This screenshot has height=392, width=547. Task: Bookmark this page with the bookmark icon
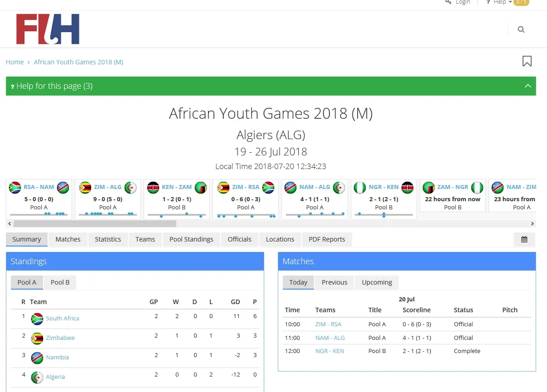[x=527, y=61]
